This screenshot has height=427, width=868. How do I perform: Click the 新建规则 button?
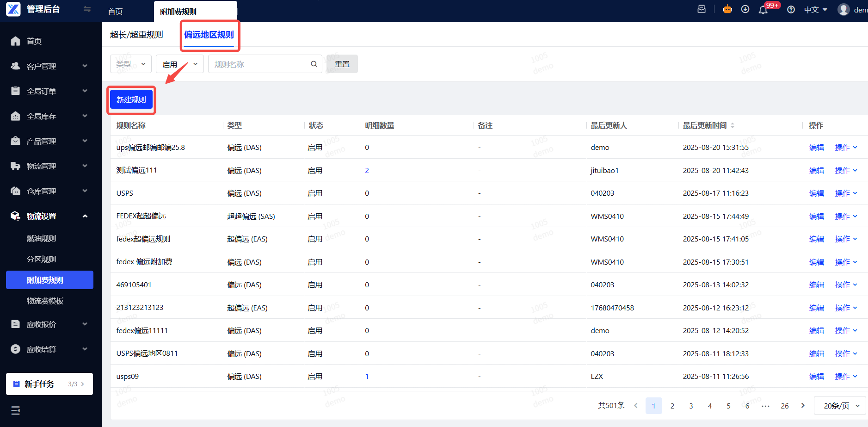(131, 99)
